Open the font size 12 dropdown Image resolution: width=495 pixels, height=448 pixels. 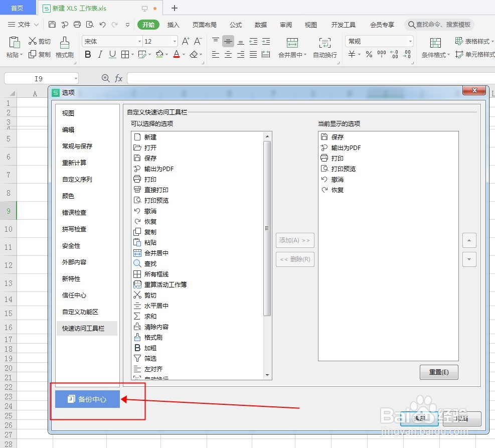[x=175, y=41]
